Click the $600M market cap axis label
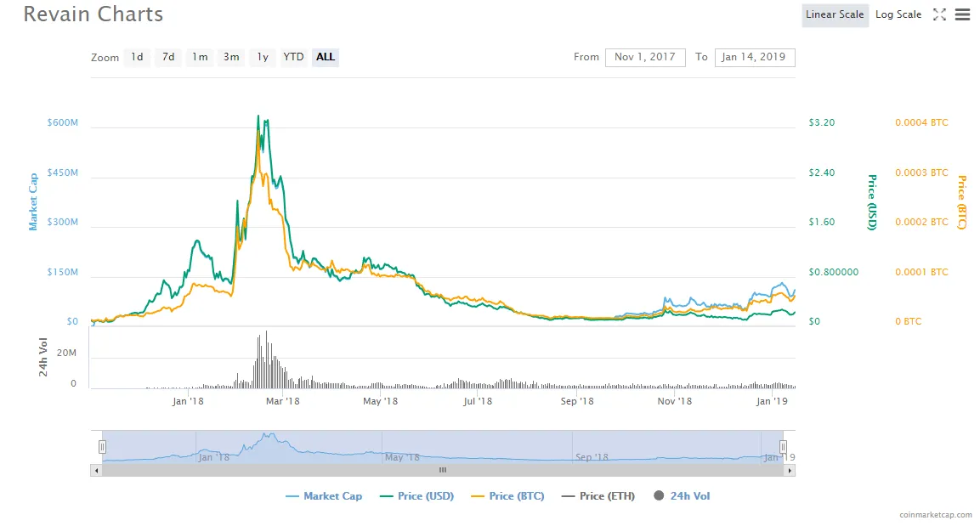Screen dimensions: 980x526 point(63,122)
